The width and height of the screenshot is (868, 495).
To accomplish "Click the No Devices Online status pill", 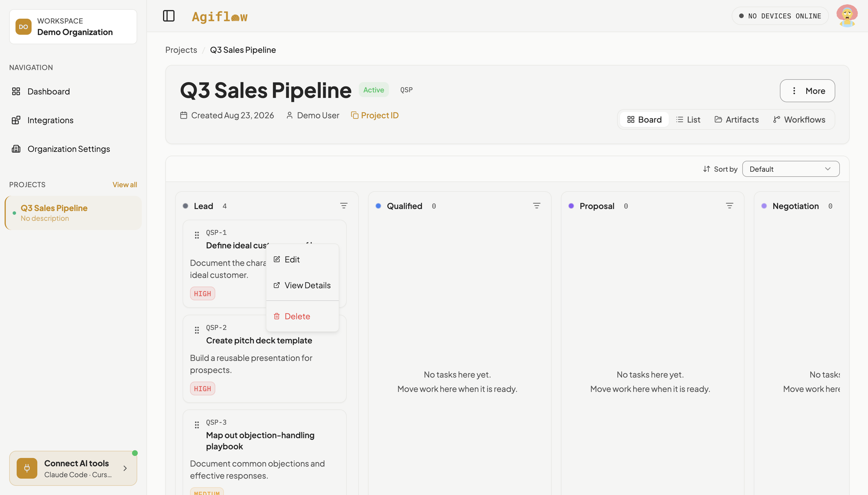I will tap(780, 16).
